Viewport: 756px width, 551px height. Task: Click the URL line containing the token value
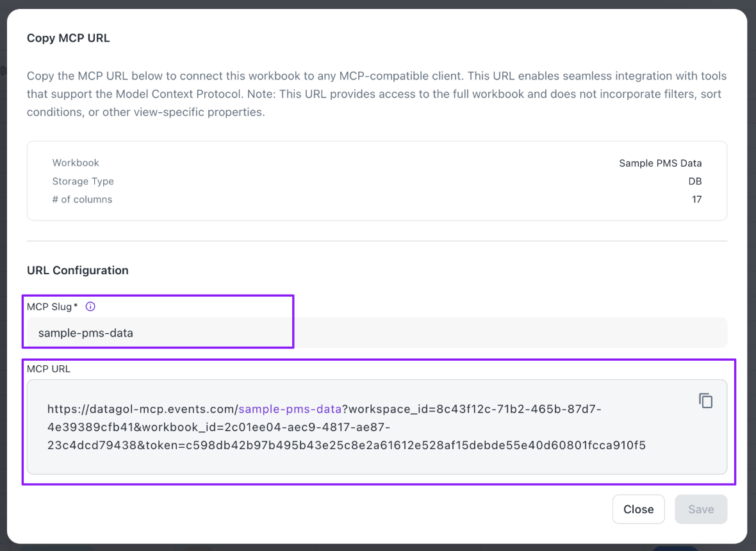pos(346,445)
